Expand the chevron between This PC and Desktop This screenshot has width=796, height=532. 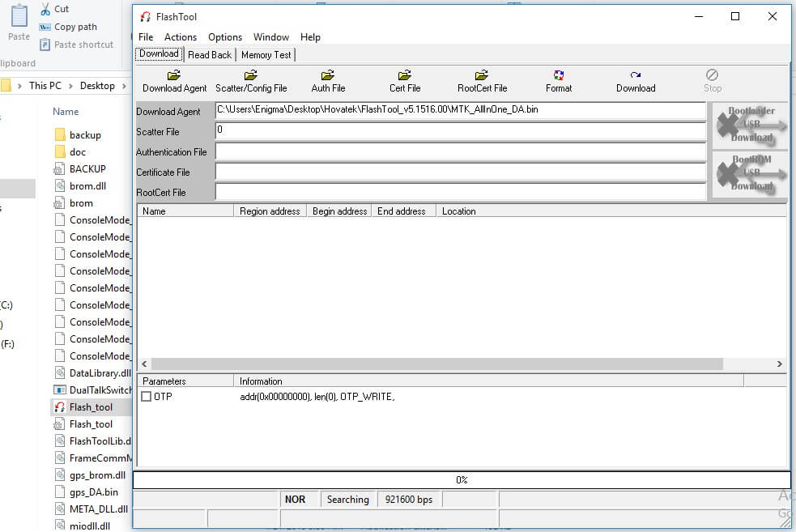click(70, 87)
